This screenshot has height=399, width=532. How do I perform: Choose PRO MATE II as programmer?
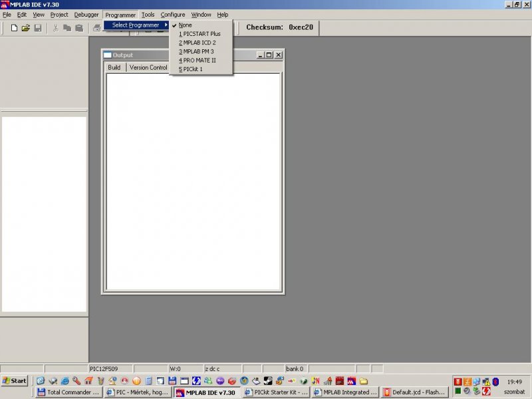(201, 61)
